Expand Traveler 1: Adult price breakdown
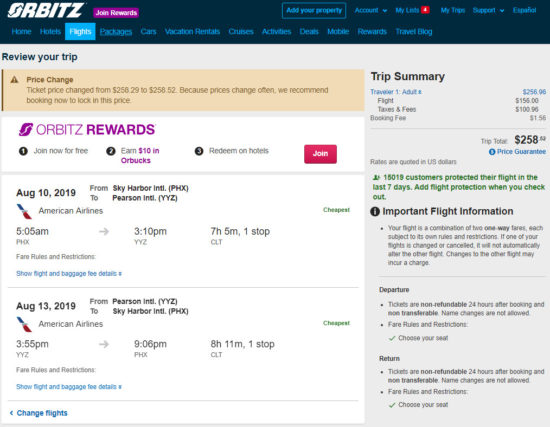The image size is (550, 427). (x=396, y=92)
